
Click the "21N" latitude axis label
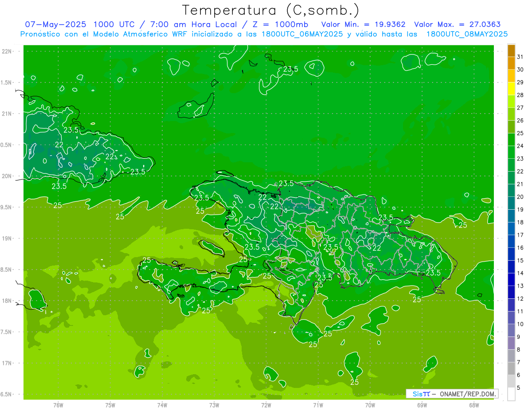[x=7, y=114]
